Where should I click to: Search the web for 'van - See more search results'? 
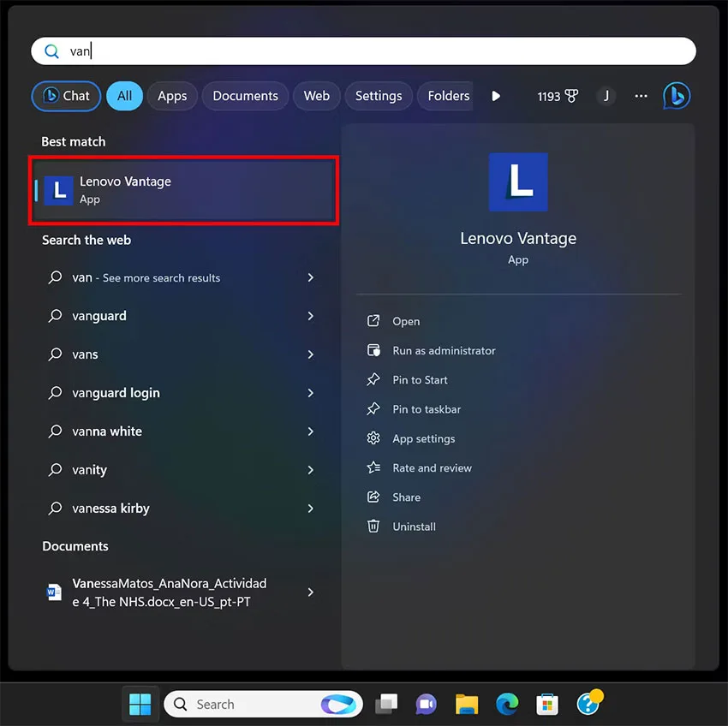pos(183,277)
